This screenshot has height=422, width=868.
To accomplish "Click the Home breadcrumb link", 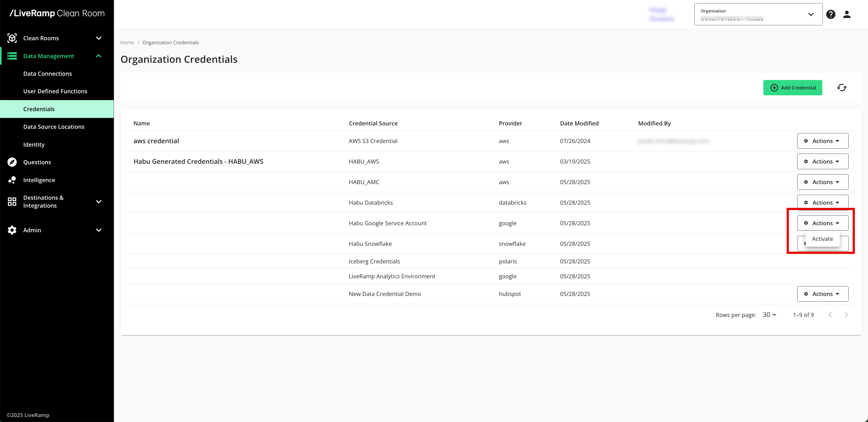I will coord(127,42).
